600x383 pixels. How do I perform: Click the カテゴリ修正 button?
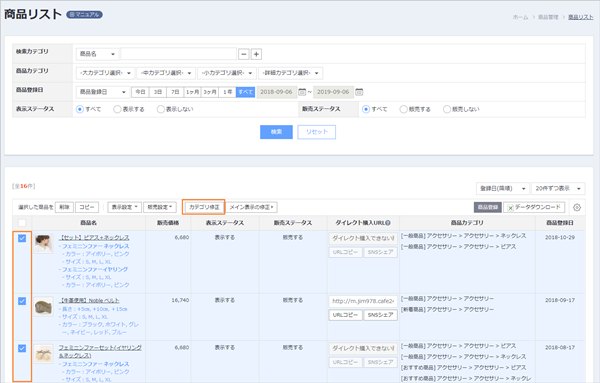(x=204, y=207)
